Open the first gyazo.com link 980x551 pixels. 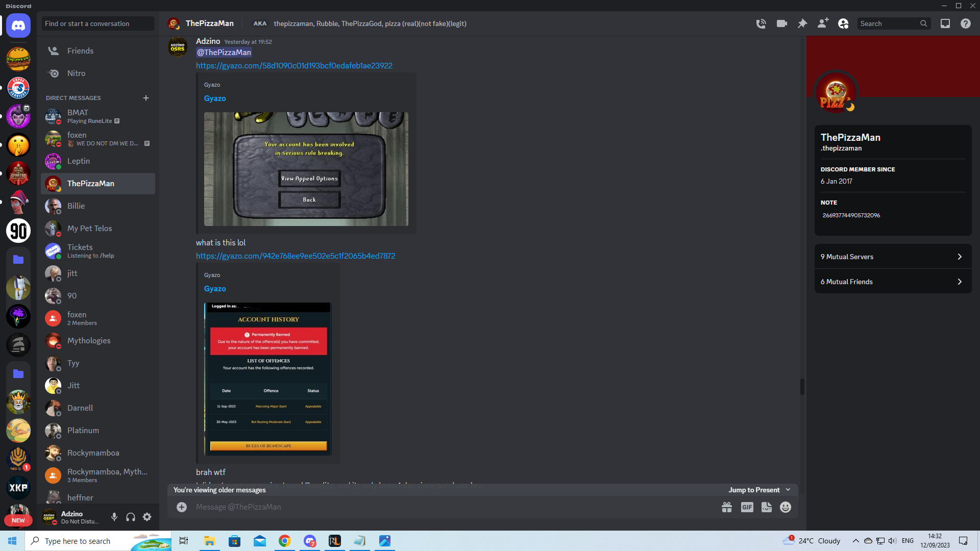click(294, 66)
